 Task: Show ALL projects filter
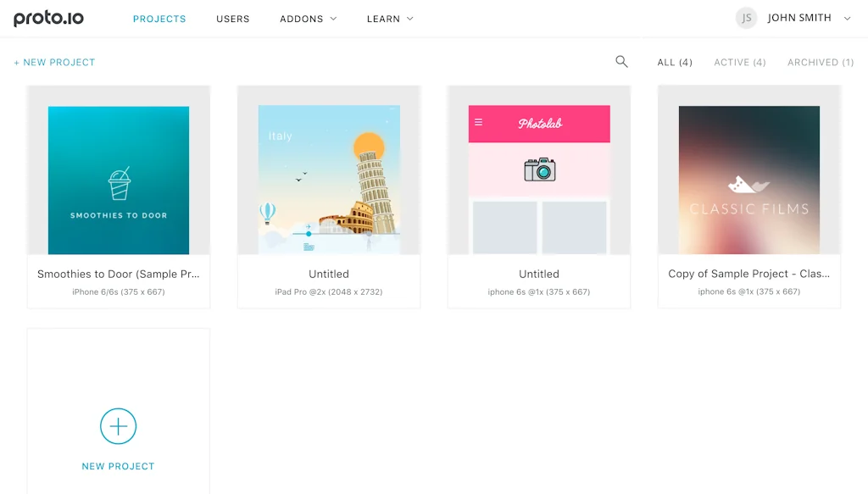coord(675,62)
